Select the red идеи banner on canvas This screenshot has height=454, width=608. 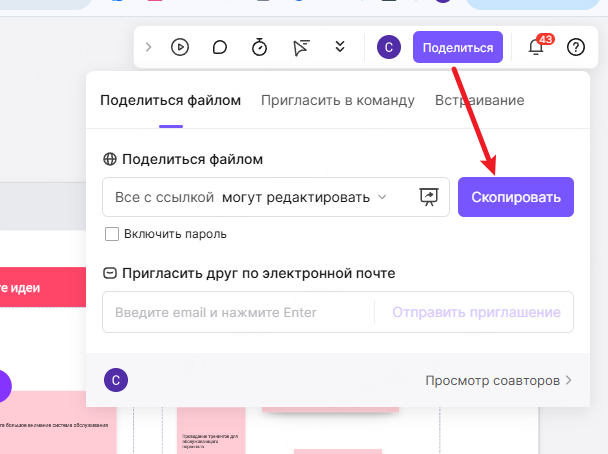point(43,287)
